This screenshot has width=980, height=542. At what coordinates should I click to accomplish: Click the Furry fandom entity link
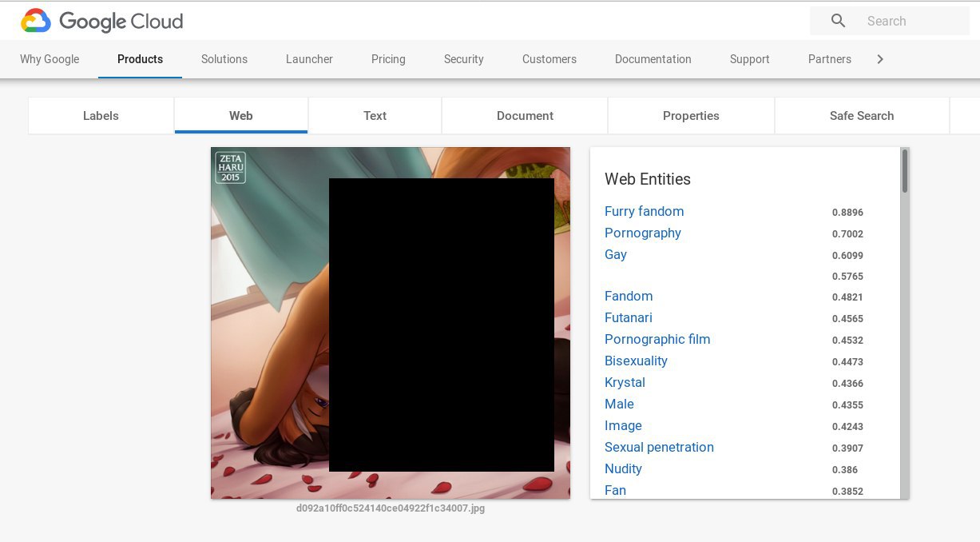(x=644, y=211)
